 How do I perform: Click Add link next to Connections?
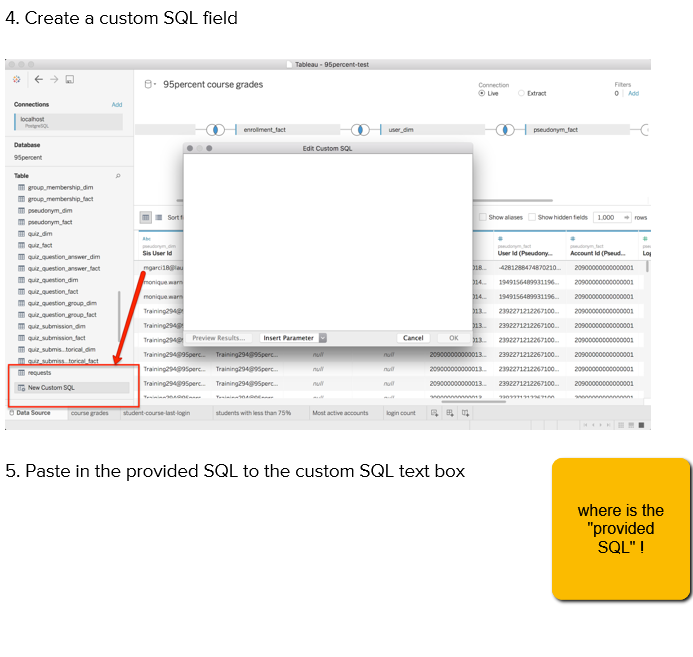point(117,105)
